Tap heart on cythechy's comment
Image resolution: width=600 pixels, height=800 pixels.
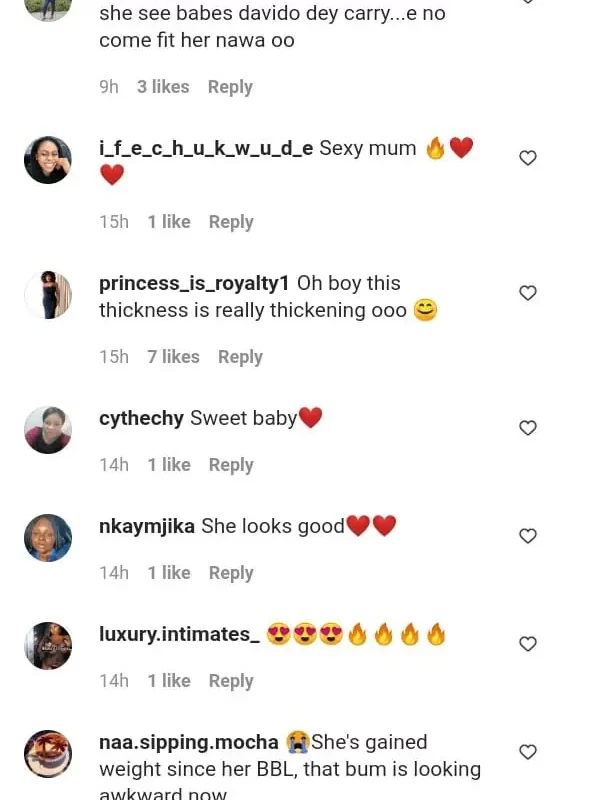click(x=528, y=428)
